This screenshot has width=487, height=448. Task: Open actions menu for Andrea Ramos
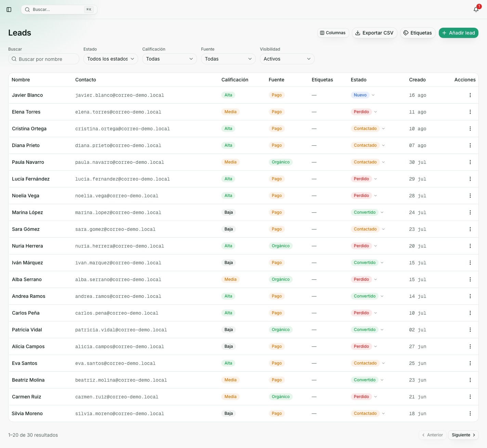(x=470, y=296)
